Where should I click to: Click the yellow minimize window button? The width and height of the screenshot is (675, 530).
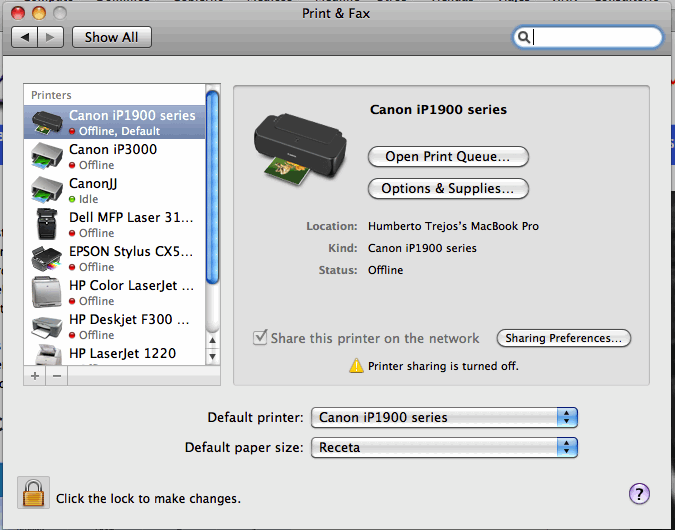[39, 13]
